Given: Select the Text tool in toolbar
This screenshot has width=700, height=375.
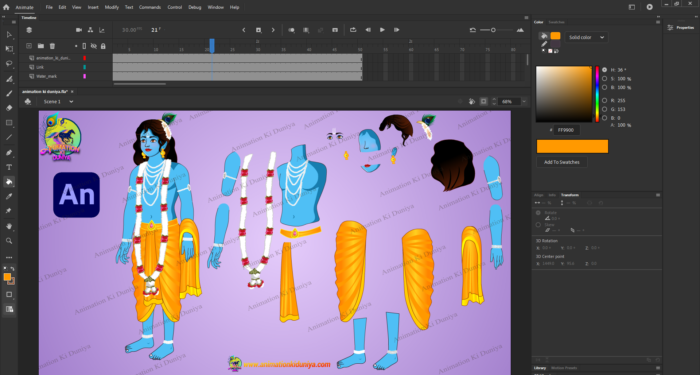Looking at the screenshot, I should pos(9,167).
